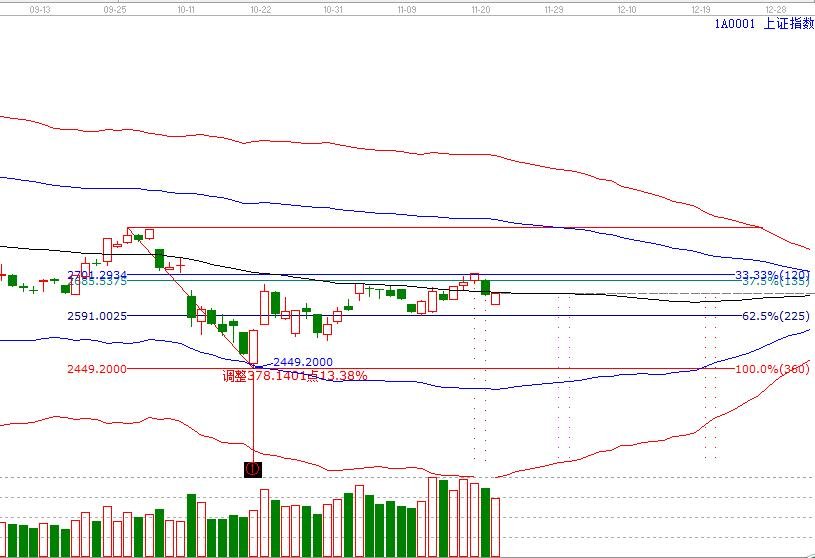Select the 11-20 date on the time axis
Image resolution: width=815 pixels, height=558 pixels.
click(x=480, y=7)
